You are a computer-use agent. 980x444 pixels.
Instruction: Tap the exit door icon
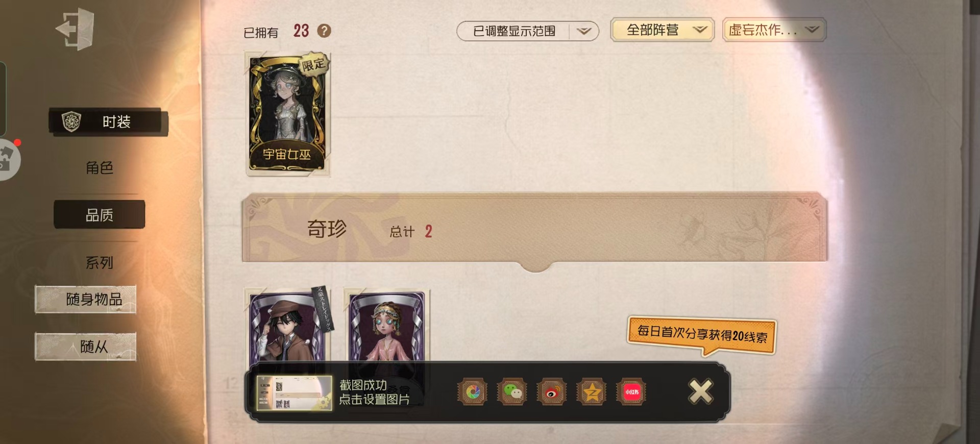pos(76,29)
